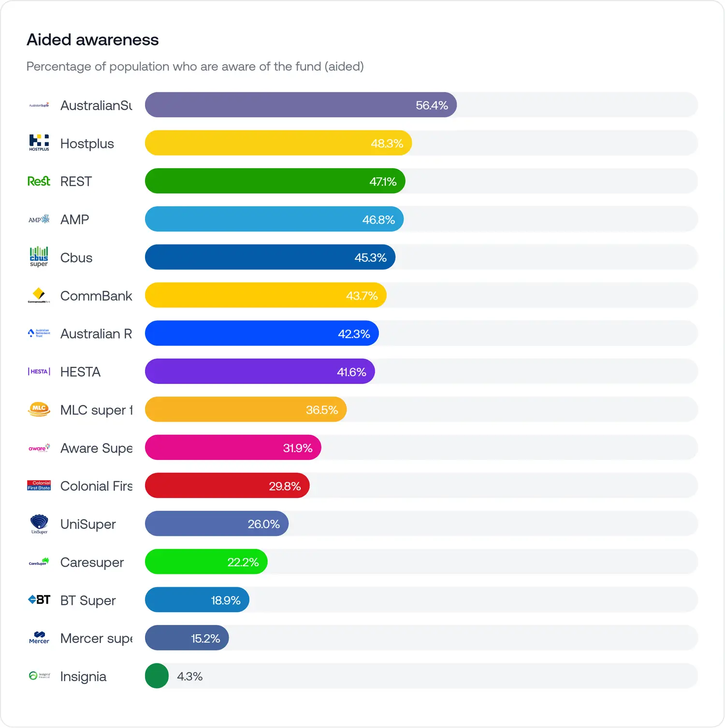Image resolution: width=725 pixels, height=728 pixels.
Task: Click the Insignia fund label
Action: point(83,676)
